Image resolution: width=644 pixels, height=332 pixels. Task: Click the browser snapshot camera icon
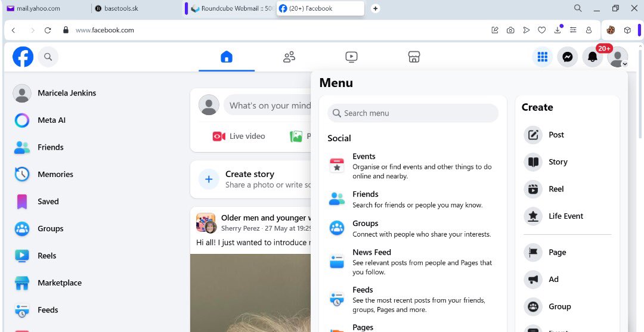pos(510,30)
